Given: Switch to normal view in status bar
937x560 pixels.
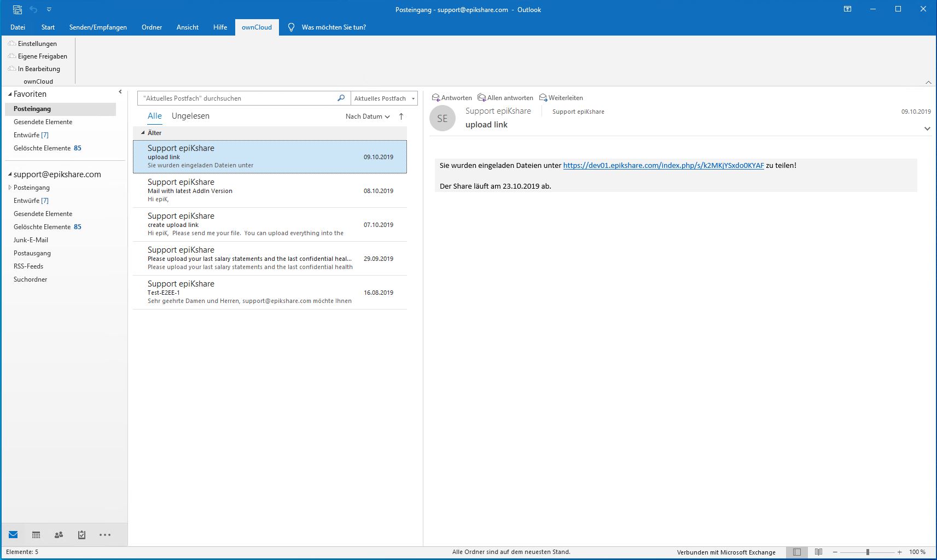Looking at the screenshot, I should pos(797,552).
